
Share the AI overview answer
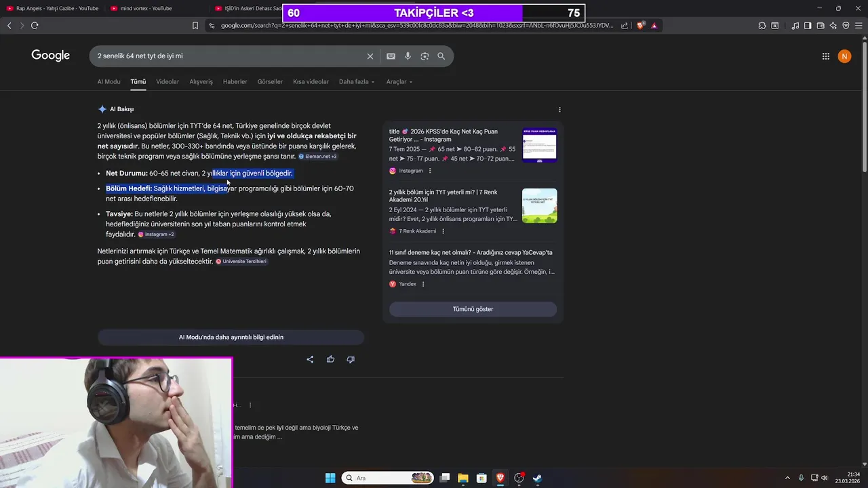tap(310, 359)
